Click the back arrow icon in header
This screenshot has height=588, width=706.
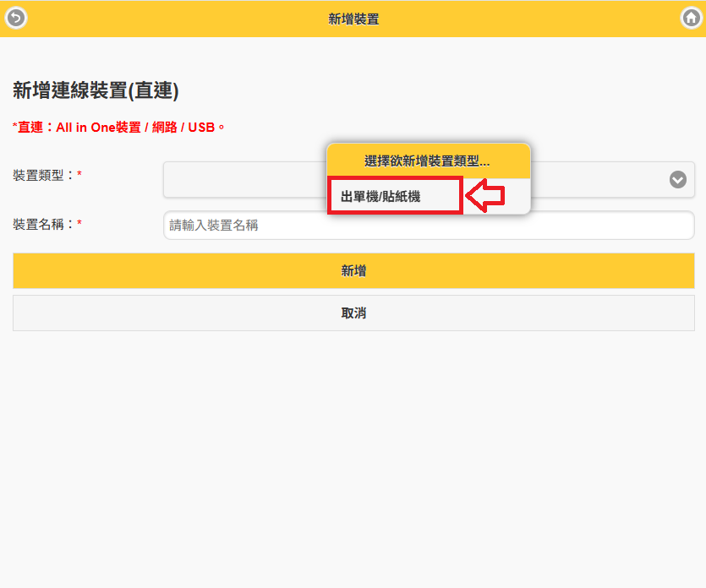tap(16, 18)
